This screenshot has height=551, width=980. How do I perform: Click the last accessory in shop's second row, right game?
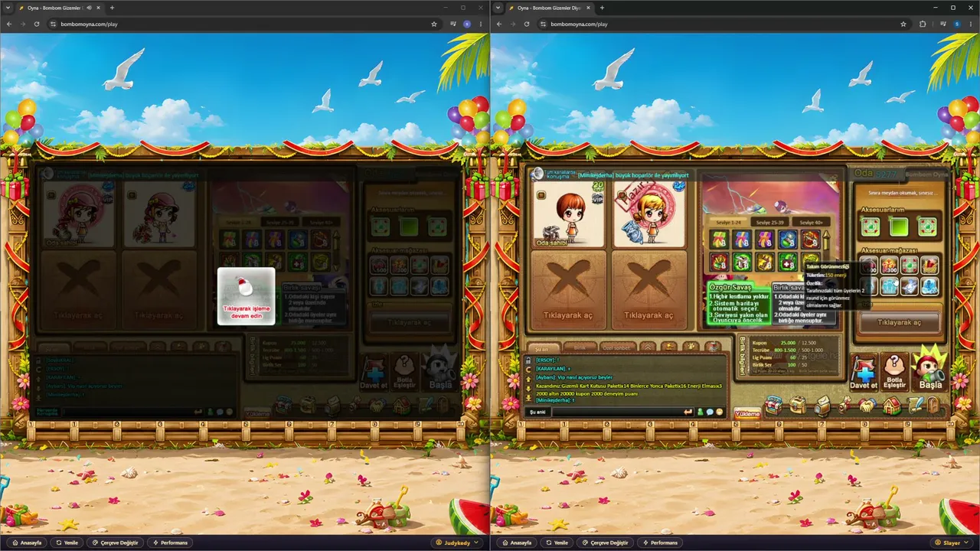(929, 286)
